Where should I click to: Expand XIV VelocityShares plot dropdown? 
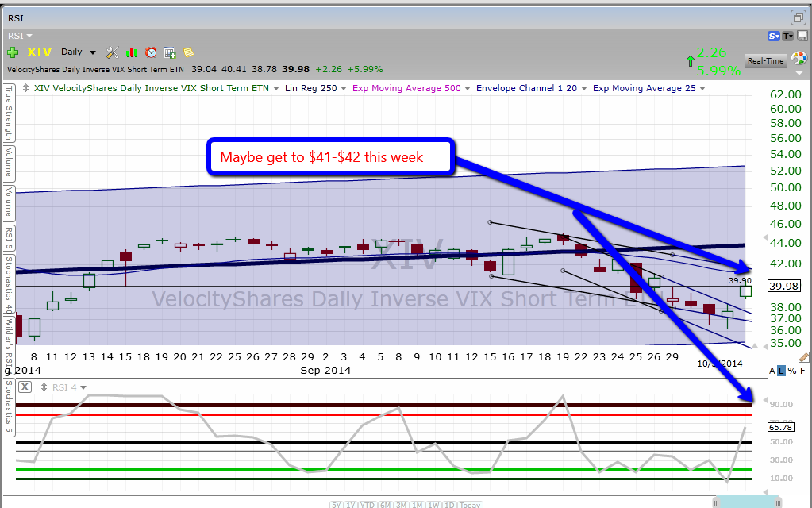(276, 89)
